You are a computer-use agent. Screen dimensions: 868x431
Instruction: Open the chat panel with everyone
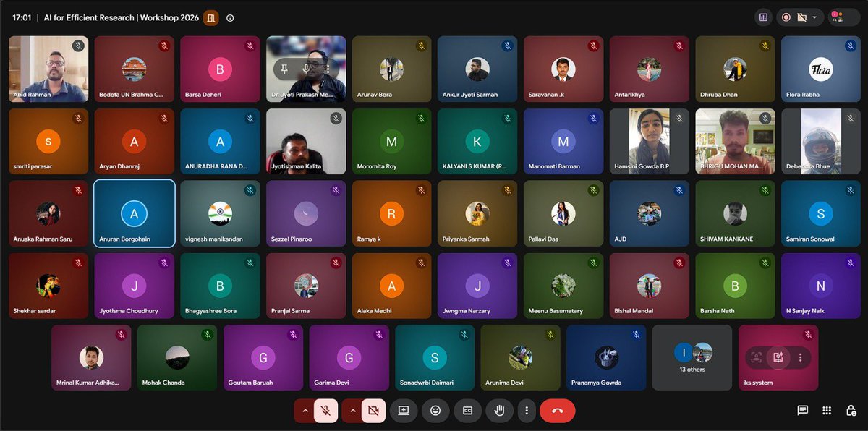(x=802, y=411)
